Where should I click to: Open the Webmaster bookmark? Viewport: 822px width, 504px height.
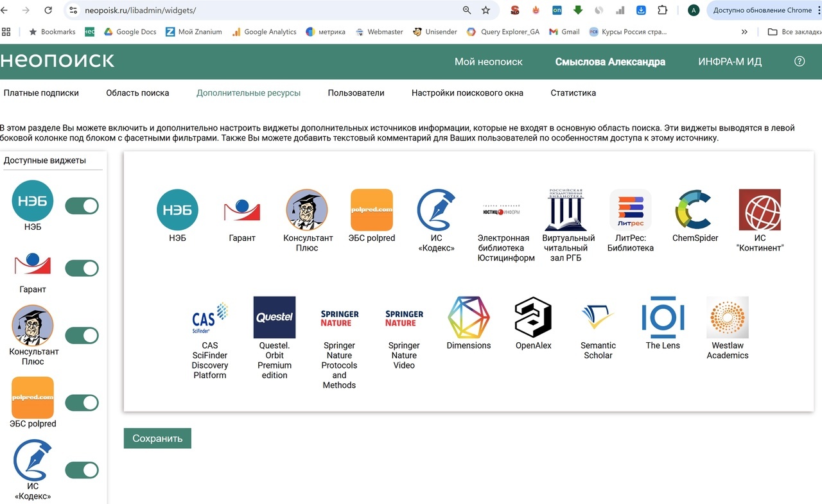tap(379, 31)
